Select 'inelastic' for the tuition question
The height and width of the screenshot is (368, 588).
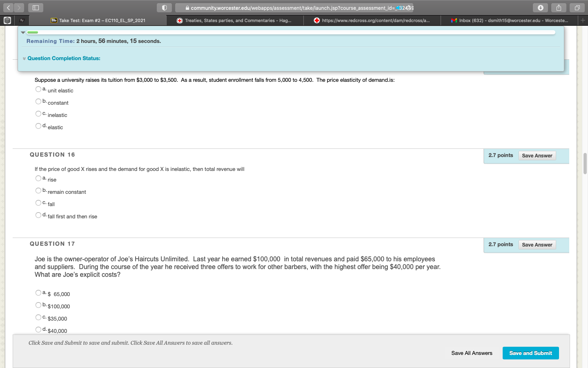point(38,114)
